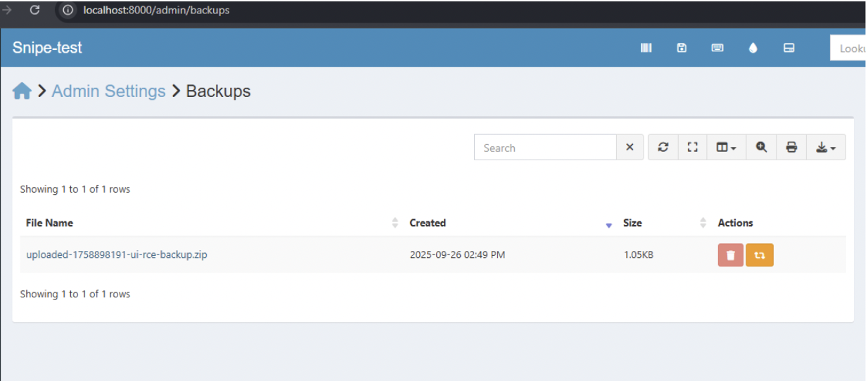868x381 pixels.
Task: Open Components via the hard drive icon
Action: [x=789, y=48]
